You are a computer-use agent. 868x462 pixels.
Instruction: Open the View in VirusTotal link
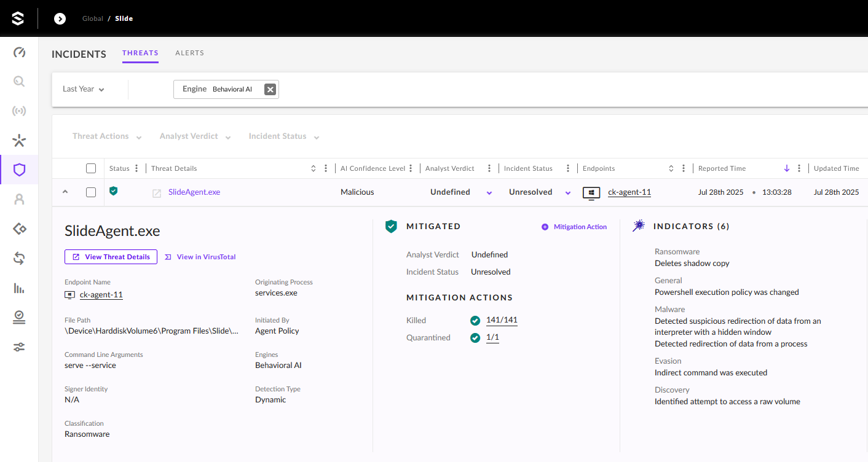tap(200, 257)
